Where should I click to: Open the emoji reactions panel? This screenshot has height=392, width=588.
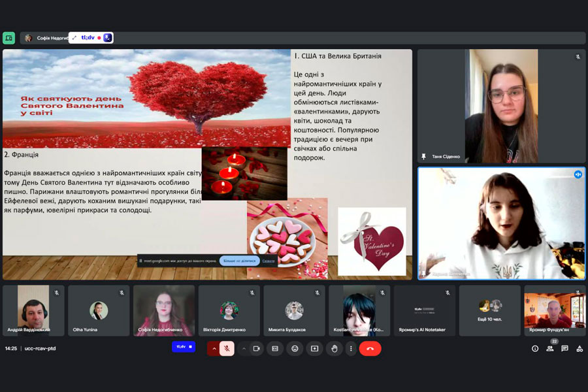pos(295,349)
